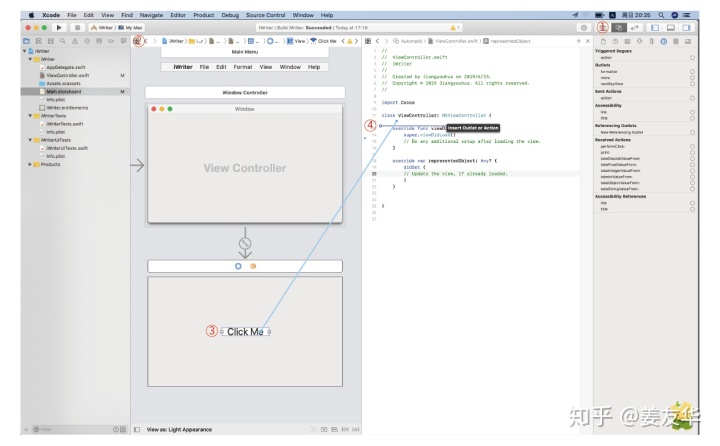720x446 pixels.
Task: Click View as: Light Appearance
Action: pos(179,429)
